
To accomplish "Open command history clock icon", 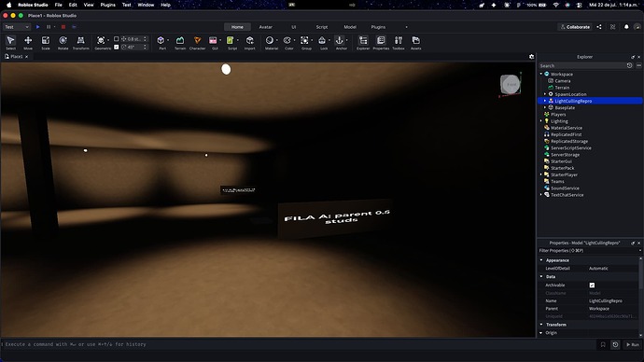I will [615, 345].
